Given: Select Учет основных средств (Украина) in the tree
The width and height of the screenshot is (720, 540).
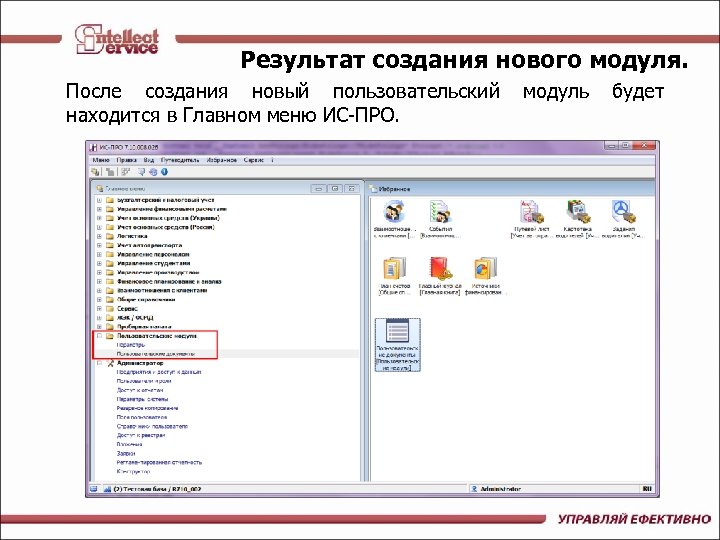Looking at the screenshot, I should click(x=168, y=218).
